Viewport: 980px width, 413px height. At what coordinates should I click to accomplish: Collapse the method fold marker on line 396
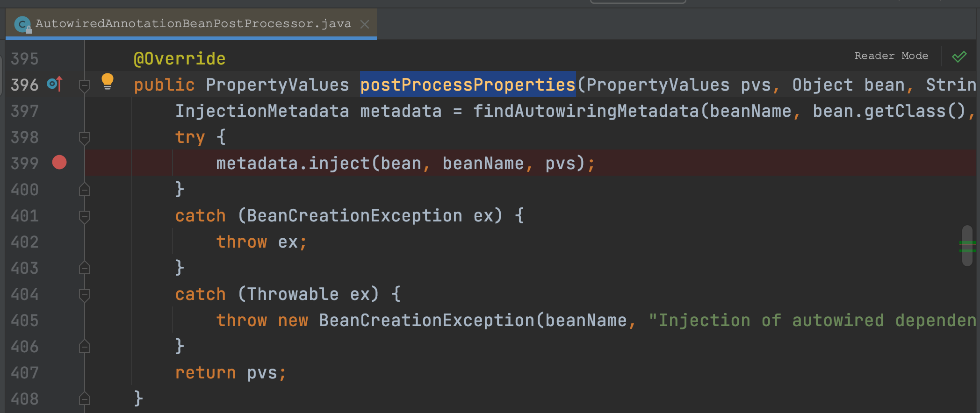click(85, 85)
